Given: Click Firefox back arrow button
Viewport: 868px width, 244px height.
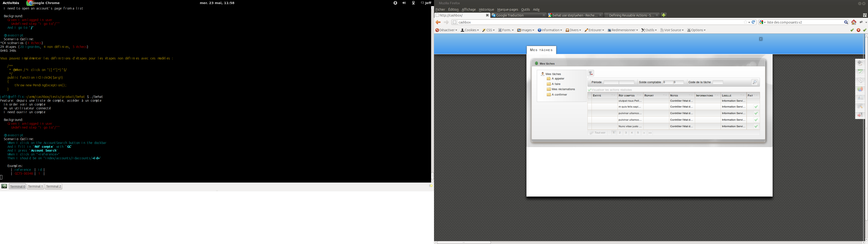Looking at the screenshot, I should coord(438,23).
